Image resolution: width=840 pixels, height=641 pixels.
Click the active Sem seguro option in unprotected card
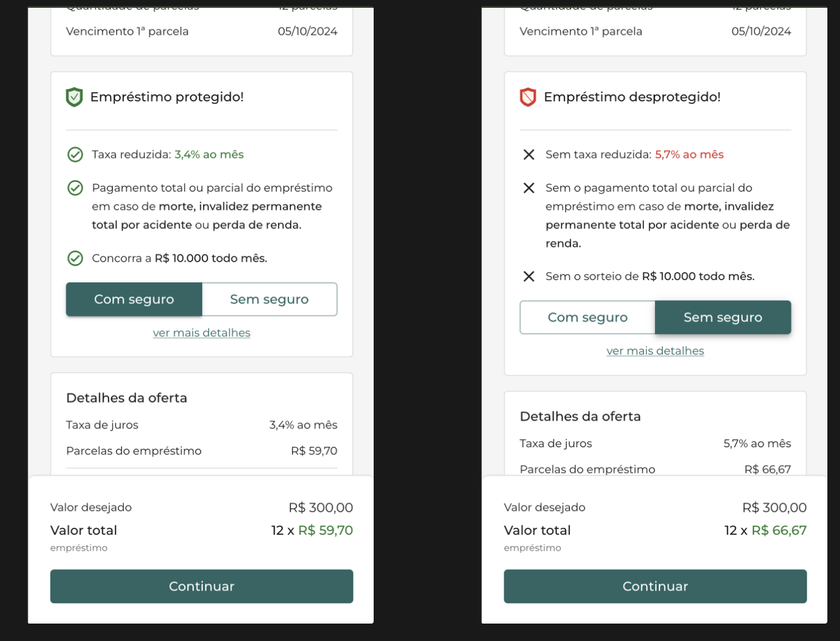(723, 317)
